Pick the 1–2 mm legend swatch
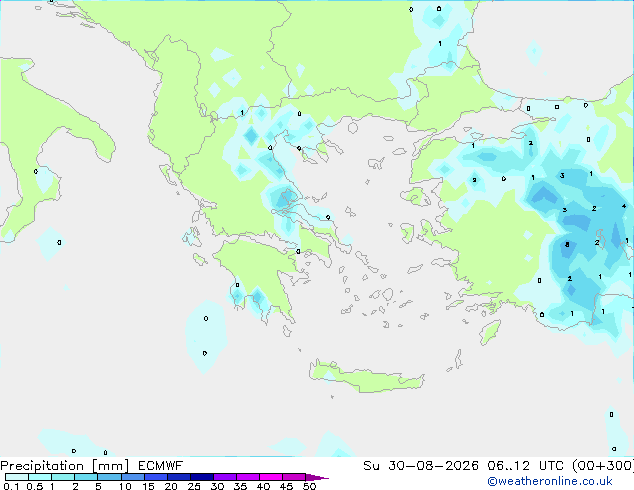 click(63, 477)
